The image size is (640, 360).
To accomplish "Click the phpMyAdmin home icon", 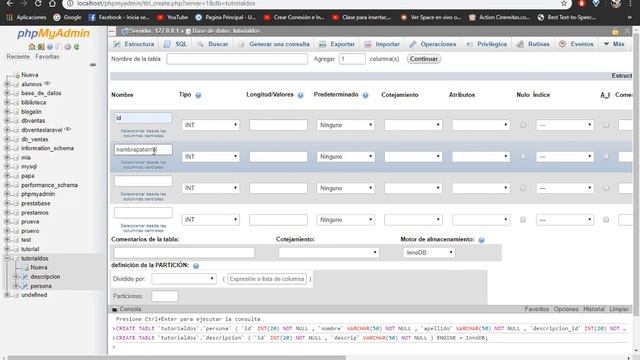I will pyautogui.click(x=32, y=47).
